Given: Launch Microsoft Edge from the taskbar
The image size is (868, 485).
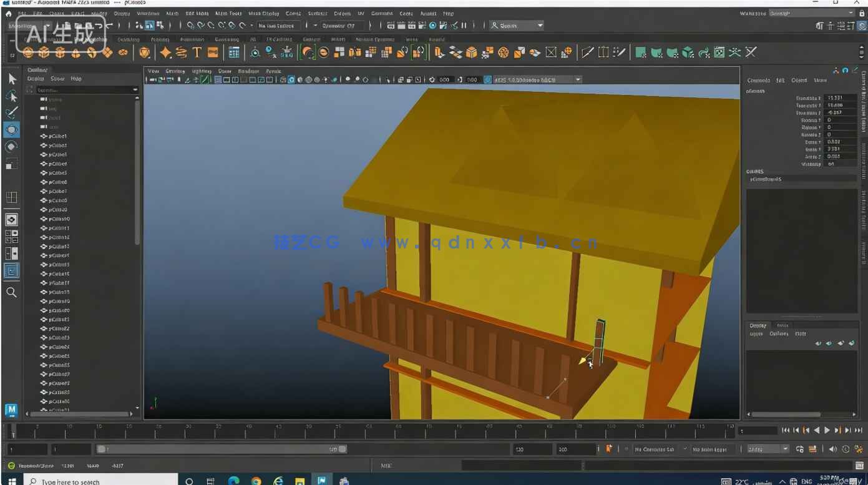Looking at the screenshot, I should click(233, 481).
